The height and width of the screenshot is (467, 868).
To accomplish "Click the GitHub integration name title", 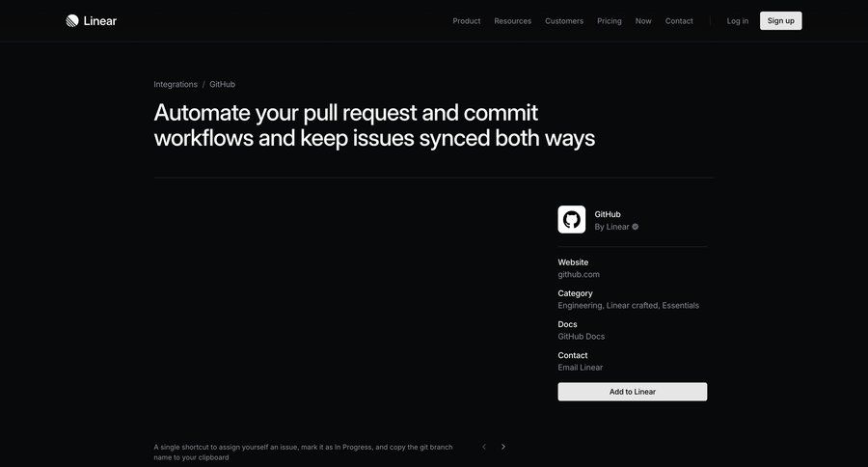I will coord(608,214).
